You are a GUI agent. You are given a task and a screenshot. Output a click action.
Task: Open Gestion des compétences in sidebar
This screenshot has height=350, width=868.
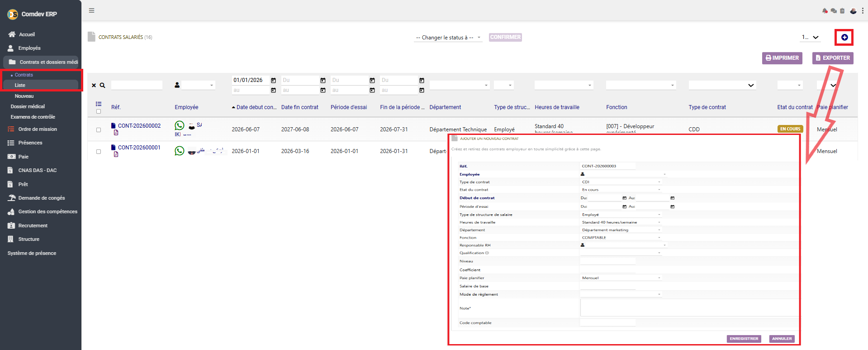click(47, 211)
